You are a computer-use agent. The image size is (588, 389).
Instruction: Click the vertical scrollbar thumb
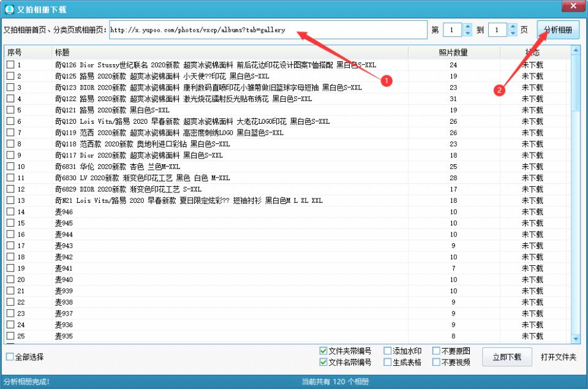point(576,83)
